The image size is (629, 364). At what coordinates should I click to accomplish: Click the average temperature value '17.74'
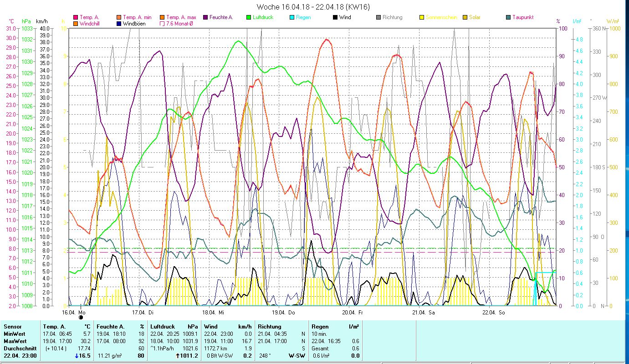pos(84,349)
